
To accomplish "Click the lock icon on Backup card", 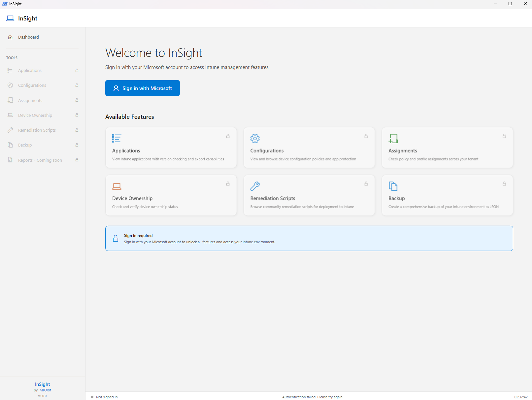I will (x=504, y=184).
